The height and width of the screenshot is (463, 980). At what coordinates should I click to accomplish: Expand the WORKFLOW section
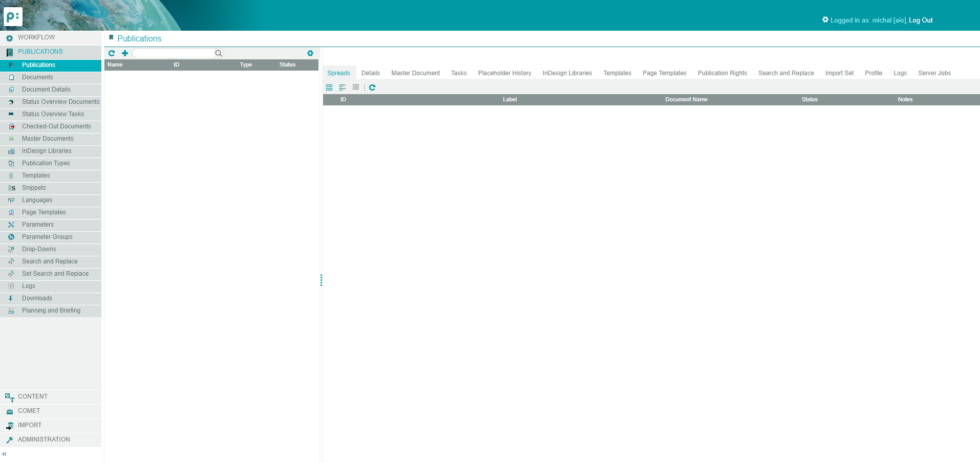click(x=36, y=37)
